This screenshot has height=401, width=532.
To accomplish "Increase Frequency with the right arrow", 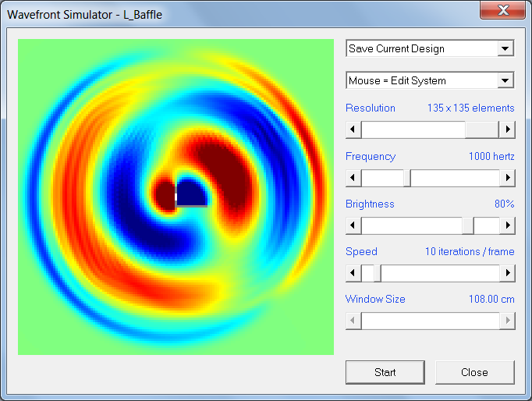I will click(507, 178).
